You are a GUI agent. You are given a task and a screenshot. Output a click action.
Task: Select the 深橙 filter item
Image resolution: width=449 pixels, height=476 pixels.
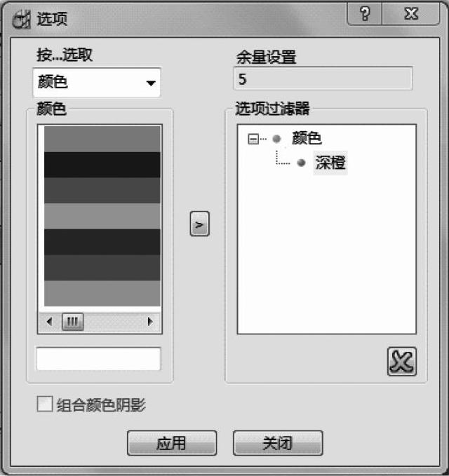[330, 163]
